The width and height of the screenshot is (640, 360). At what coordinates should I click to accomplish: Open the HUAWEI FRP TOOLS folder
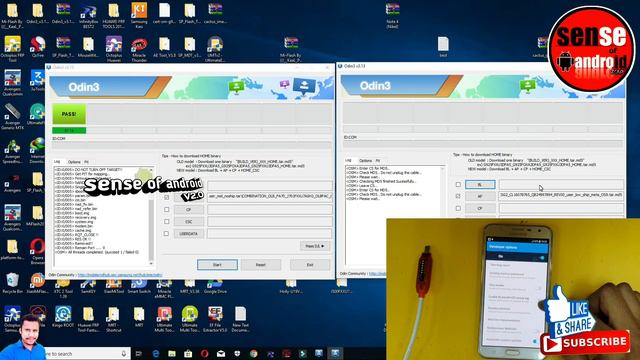pyautogui.click(x=113, y=16)
